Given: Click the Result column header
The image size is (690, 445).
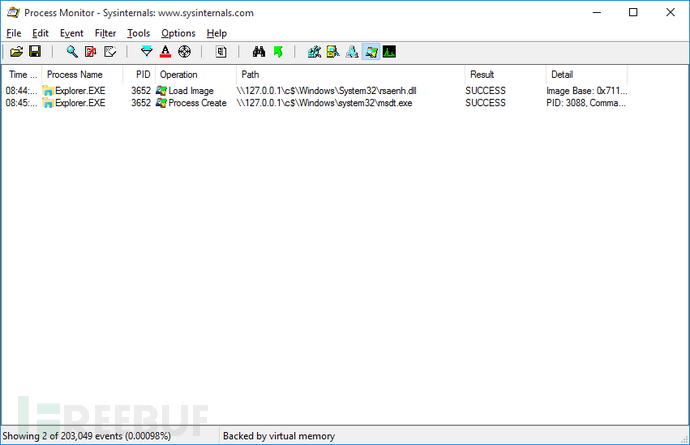Looking at the screenshot, I should pos(506,74).
